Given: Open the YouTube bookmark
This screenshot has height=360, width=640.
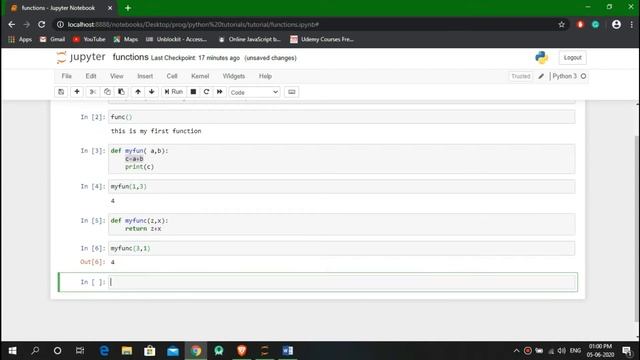Looking at the screenshot, I should (x=89, y=39).
